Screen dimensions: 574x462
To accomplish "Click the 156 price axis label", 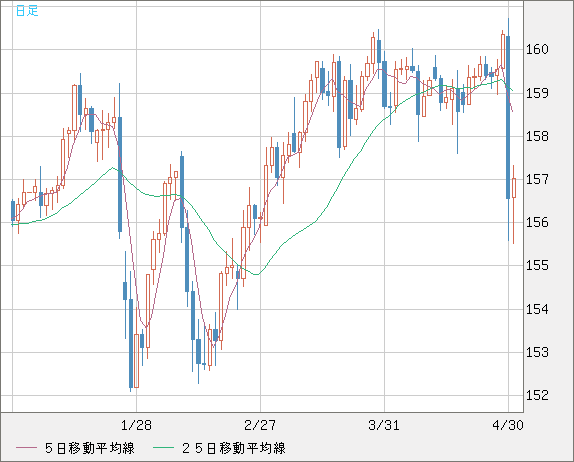I will [x=537, y=222].
